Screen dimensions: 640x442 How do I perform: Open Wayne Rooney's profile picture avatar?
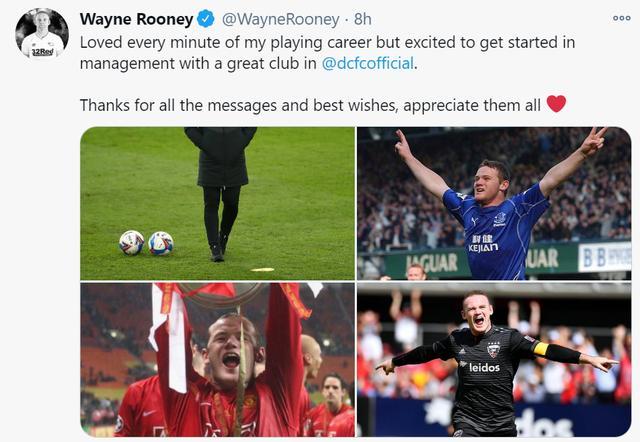point(42,34)
